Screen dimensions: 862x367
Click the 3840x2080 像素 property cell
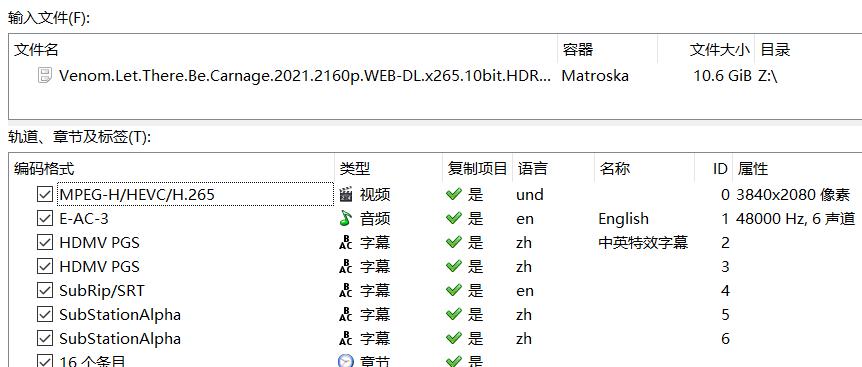pos(793,194)
